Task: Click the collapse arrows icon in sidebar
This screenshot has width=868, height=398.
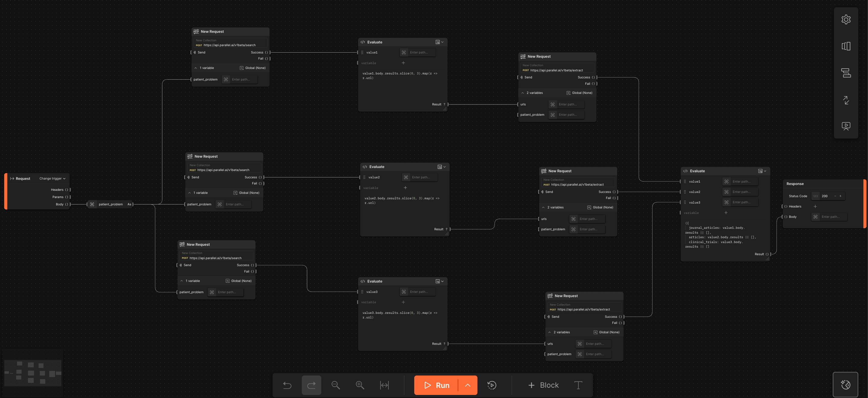Action: (846, 100)
